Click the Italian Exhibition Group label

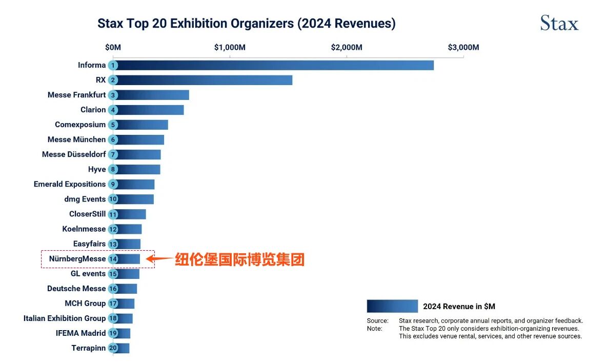click(65, 318)
